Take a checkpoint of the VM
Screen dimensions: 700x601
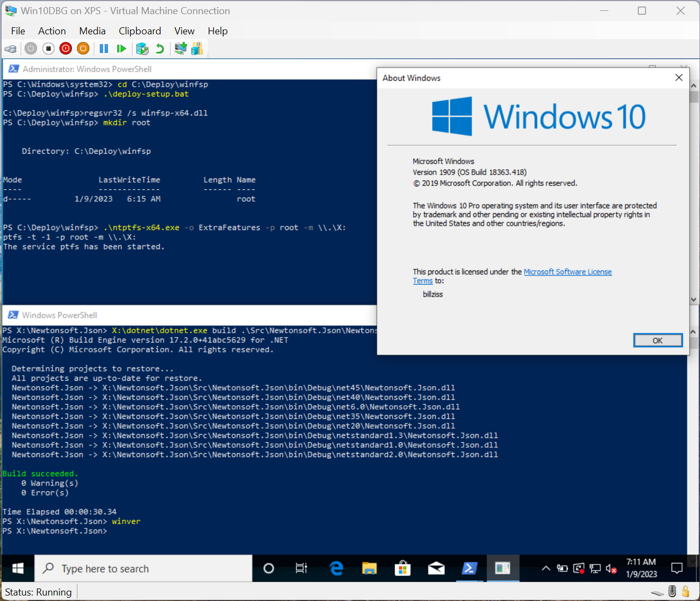(142, 49)
